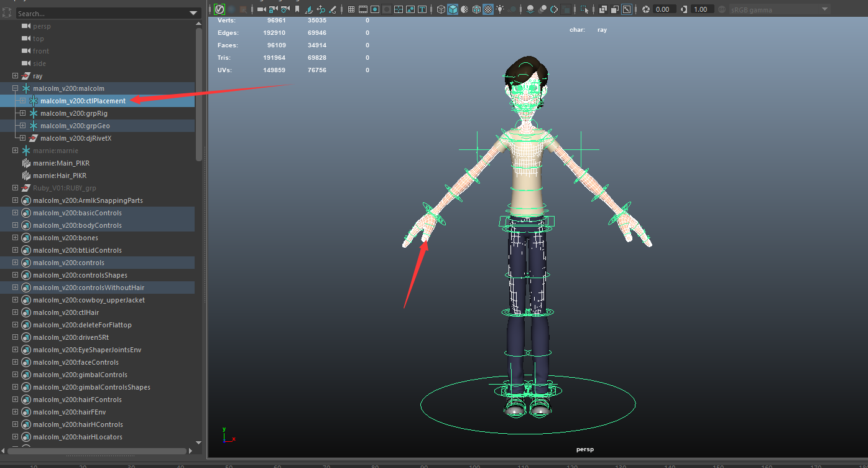
Task: Select the malcolm_v200:bodyControls set
Action: pyautogui.click(x=77, y=225)
